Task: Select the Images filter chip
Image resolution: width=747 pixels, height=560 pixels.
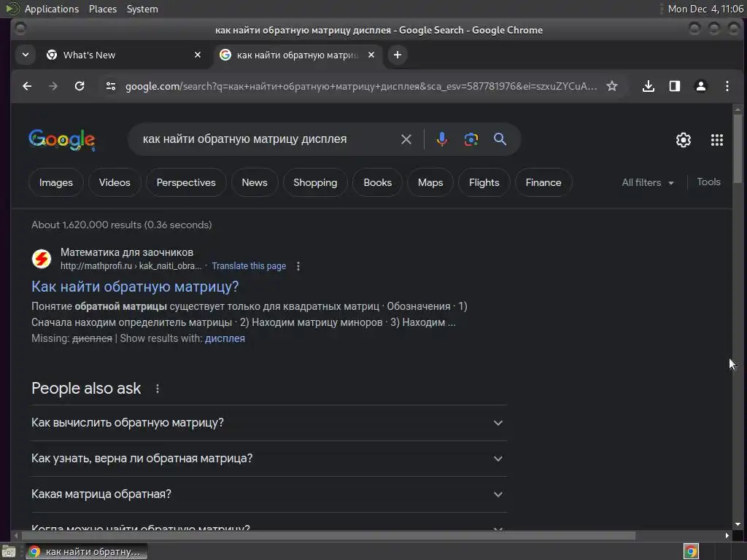Action: 55,182
